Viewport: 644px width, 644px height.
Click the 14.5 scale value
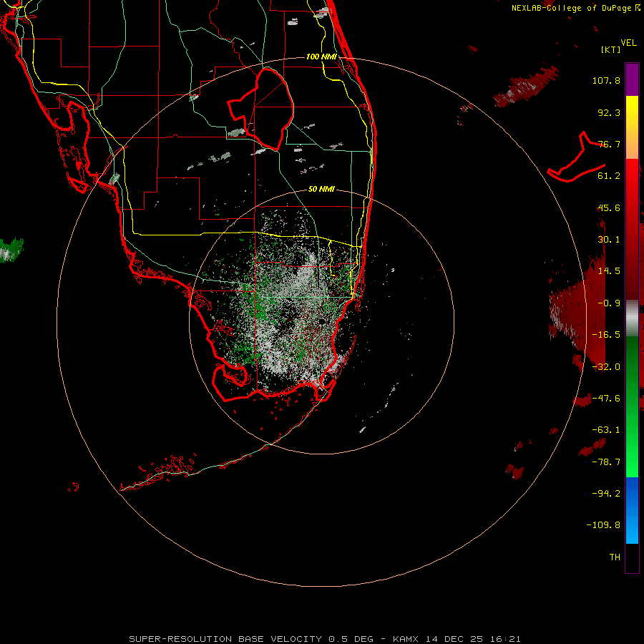tap(609, 271)
